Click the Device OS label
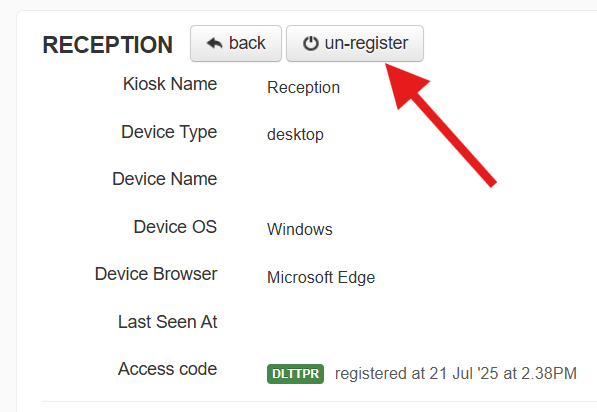Image resolution: width=597 pixels, height=412 pixels. coord(175,227)
